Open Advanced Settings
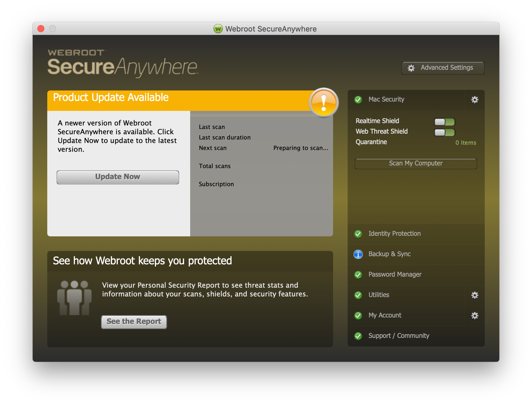532x405 pixels. point(443,68)
